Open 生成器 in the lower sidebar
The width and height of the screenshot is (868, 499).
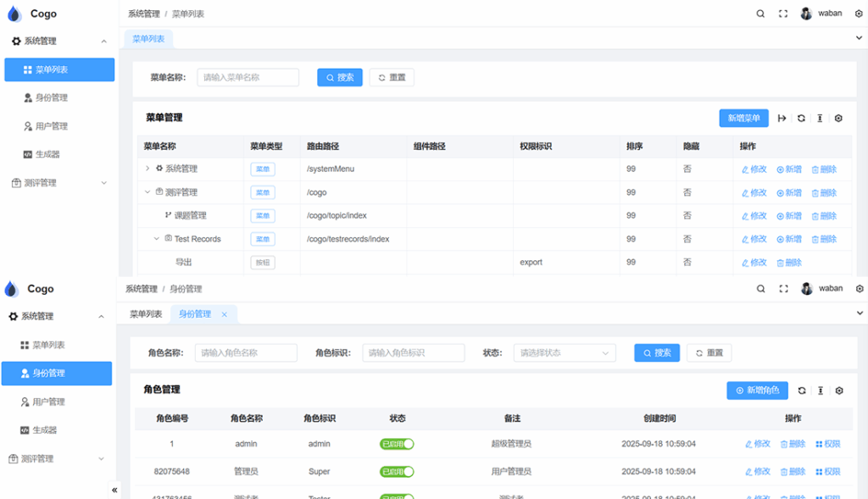coord(44,430)
